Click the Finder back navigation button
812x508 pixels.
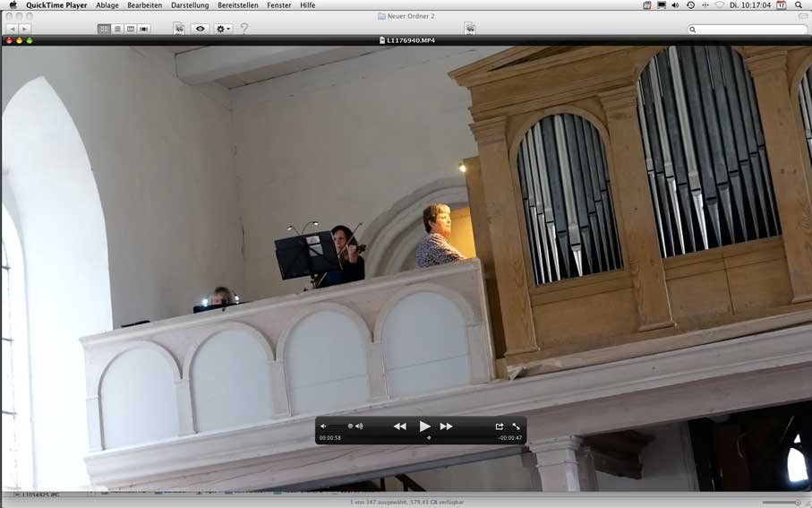point(12,29)
